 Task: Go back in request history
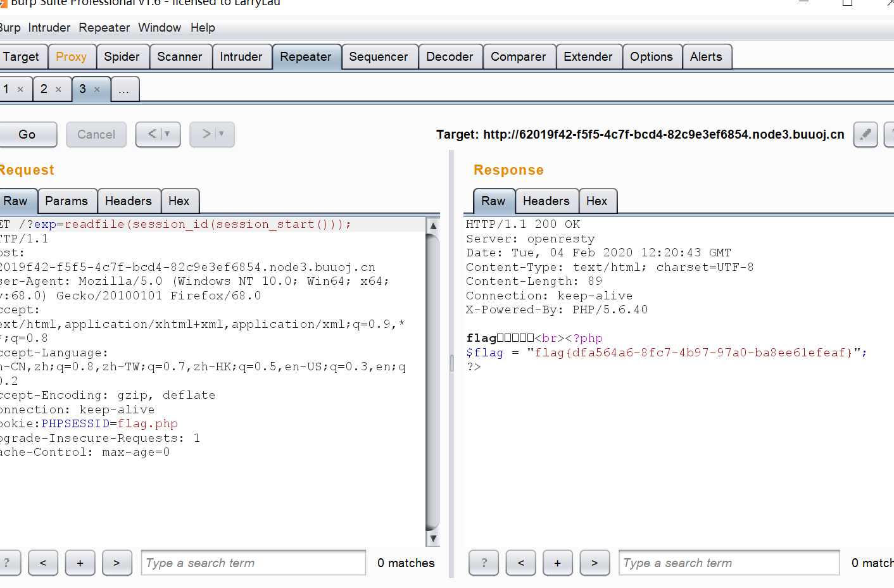[x=152, y=134]
